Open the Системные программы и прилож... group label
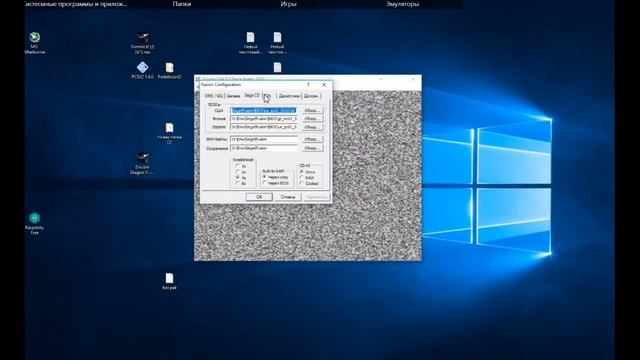The image size is (640, 360). [76, 4]
